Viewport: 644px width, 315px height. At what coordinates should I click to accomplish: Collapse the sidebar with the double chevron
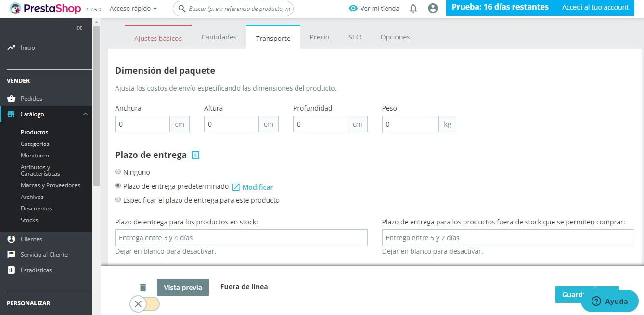[x=79, y=28]
